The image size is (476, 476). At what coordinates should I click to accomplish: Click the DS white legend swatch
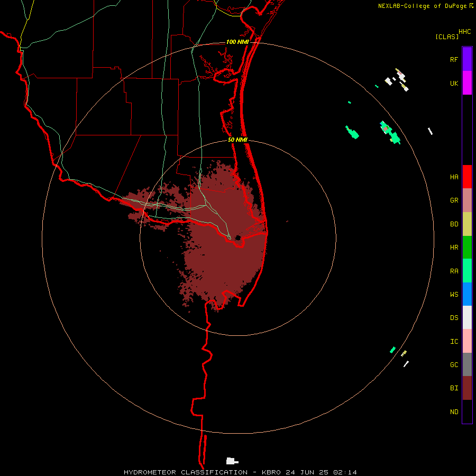[x=467, y=317]
